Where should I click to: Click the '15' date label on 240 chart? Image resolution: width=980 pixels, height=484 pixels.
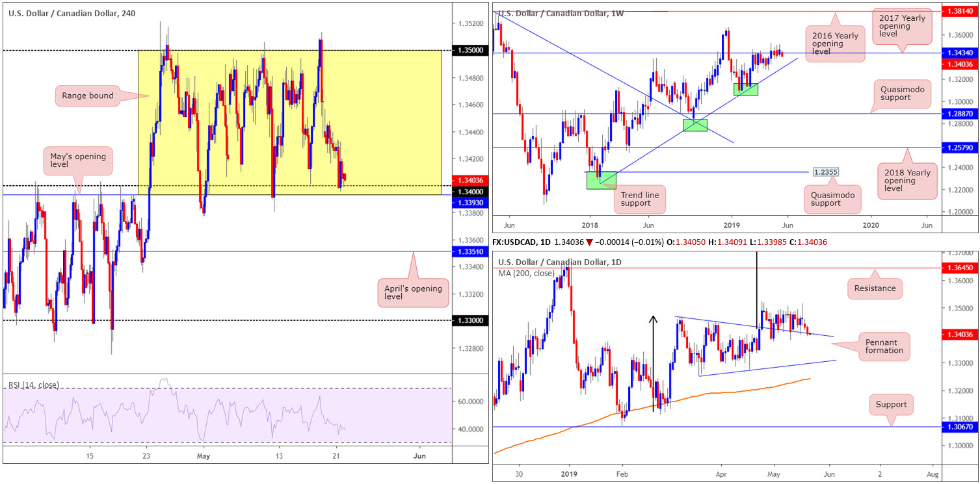90,455
